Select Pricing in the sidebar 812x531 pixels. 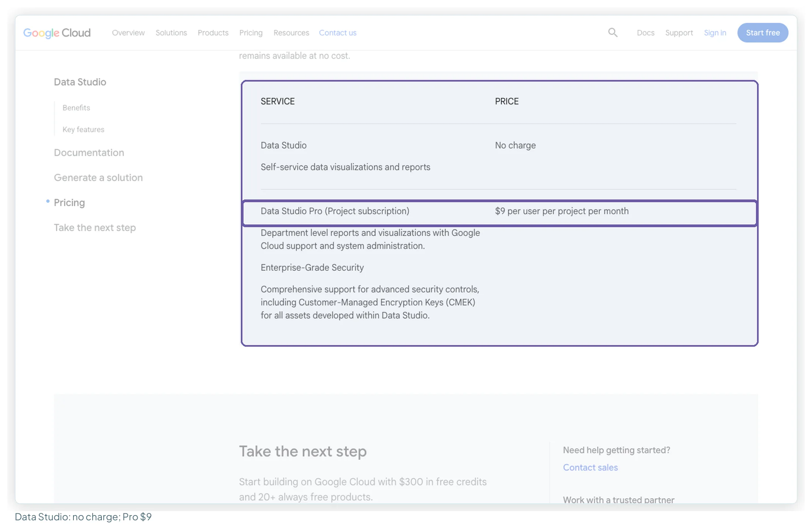point(69,203)
